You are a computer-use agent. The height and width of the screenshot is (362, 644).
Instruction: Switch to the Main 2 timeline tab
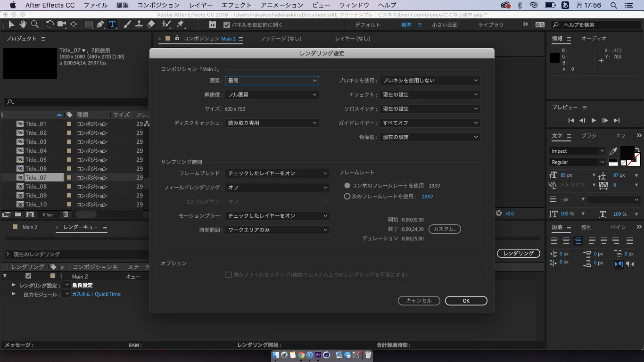click(x=30, y=227)
